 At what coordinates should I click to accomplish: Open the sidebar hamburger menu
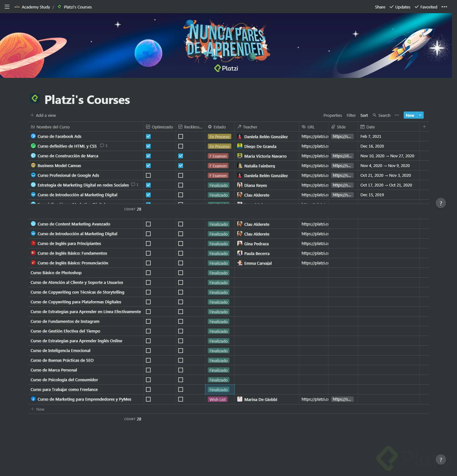coord(7,7)
